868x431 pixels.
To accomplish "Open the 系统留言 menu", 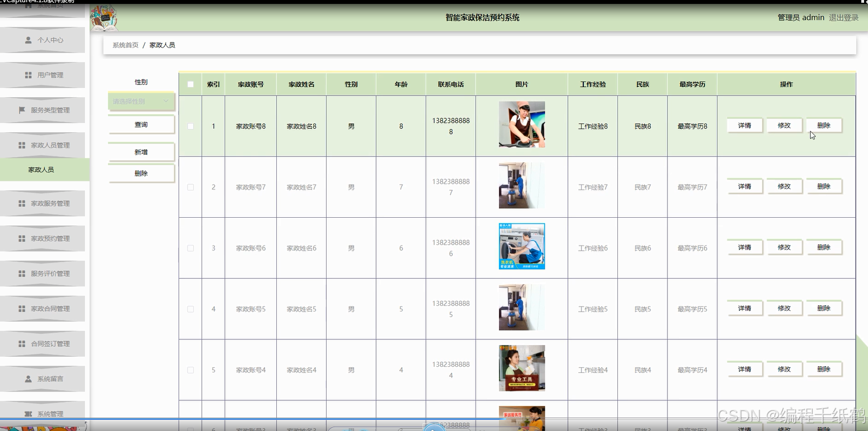I will pos(42,379).
